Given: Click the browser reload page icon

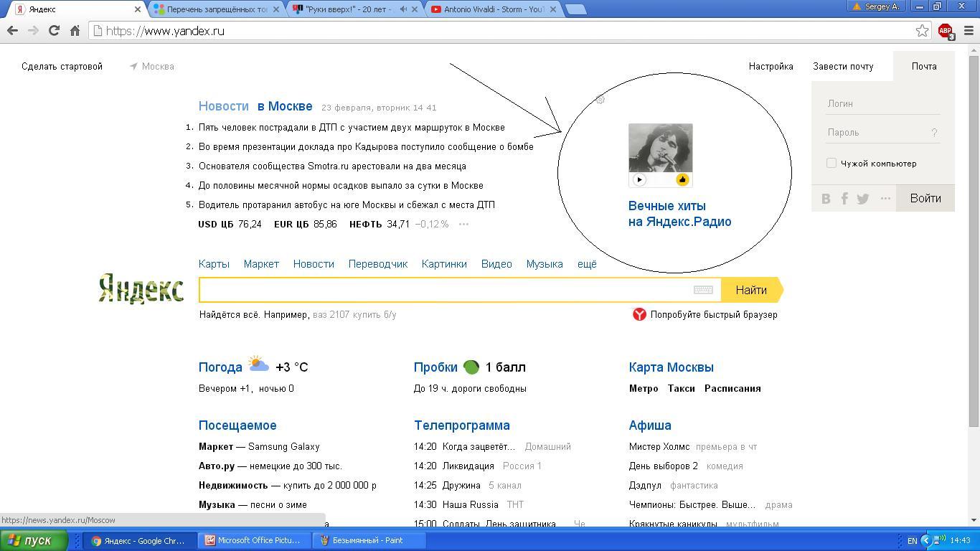Looking at the screenshot, I should coord(54,31).
